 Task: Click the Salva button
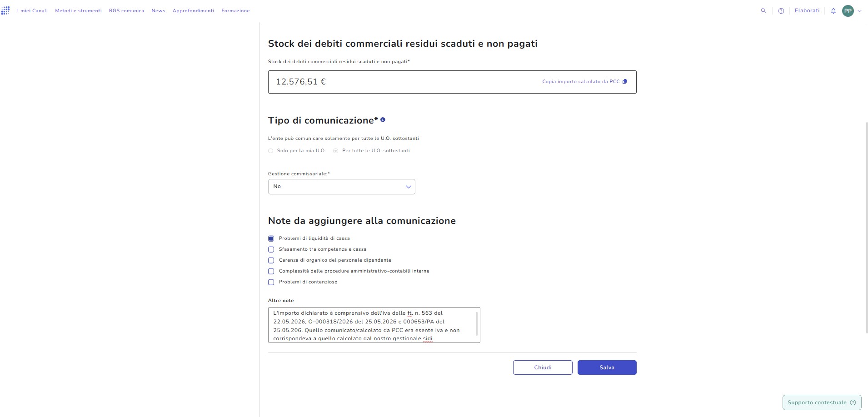[607, 367]
